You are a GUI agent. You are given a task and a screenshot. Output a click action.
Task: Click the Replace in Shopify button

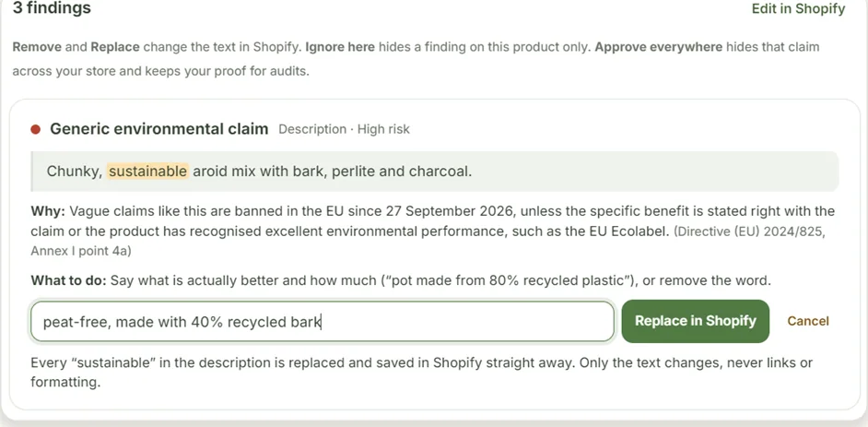tap(696, 321)
